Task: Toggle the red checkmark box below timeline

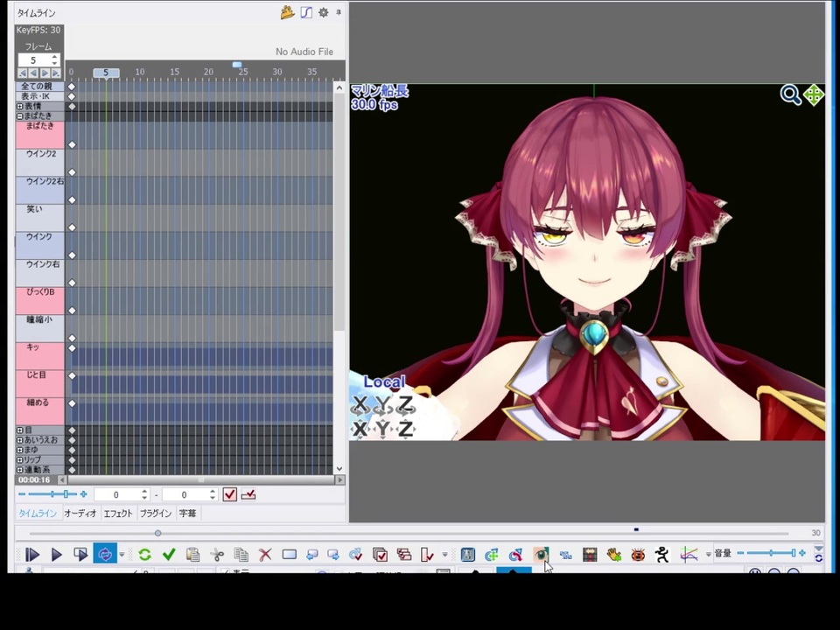Action: pos(230,494)
